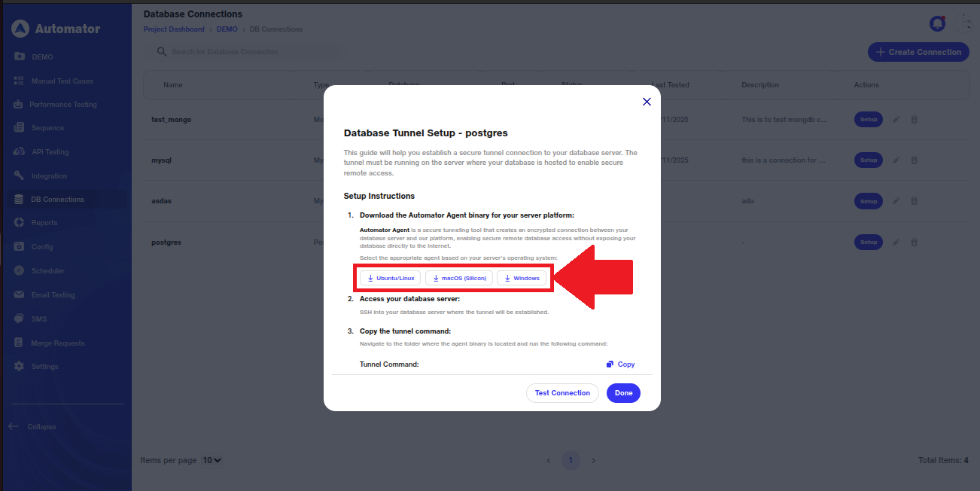Expand the Items per page dropdown
Screen dimensions: 980x491
pos(212,460)
